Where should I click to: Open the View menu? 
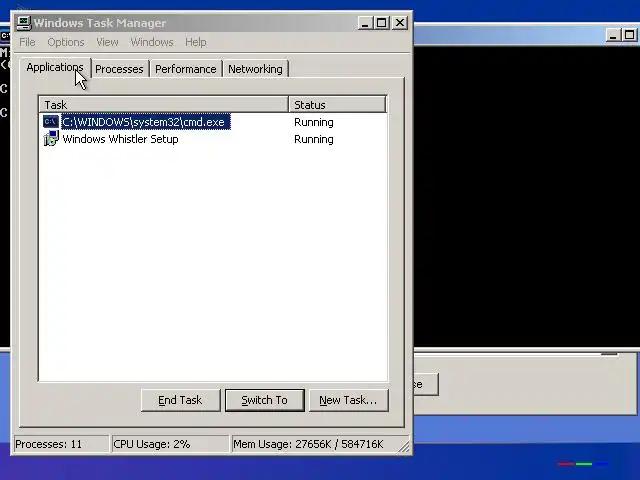pos(107,42)
